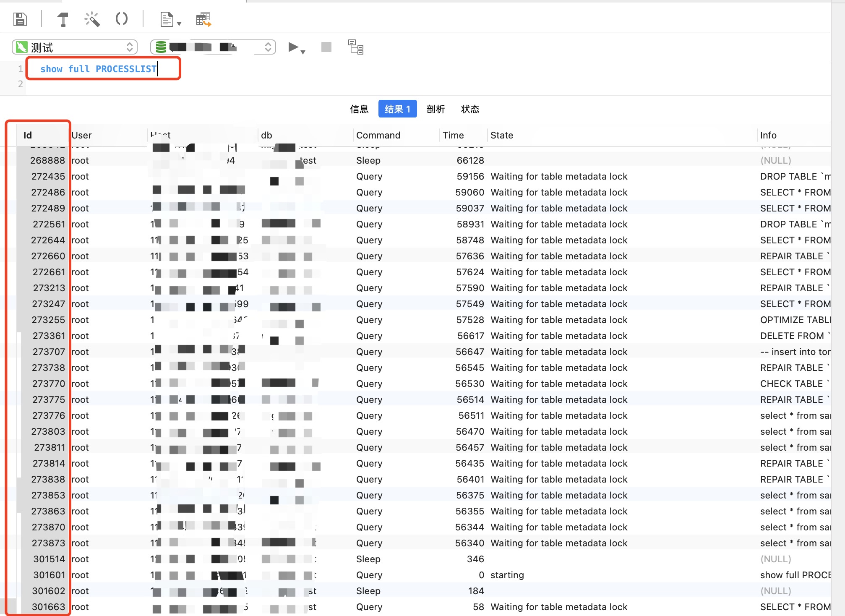Image resolution: width=845 pixels, height=616 pixels.
Task: Click the Command column header
Action: point(378,135)
